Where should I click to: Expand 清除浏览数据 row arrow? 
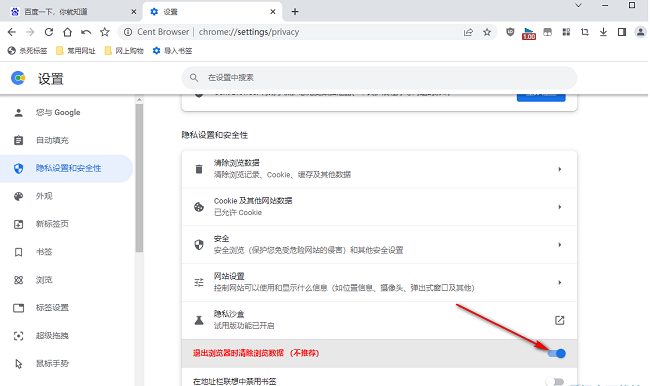click(560, 169)
